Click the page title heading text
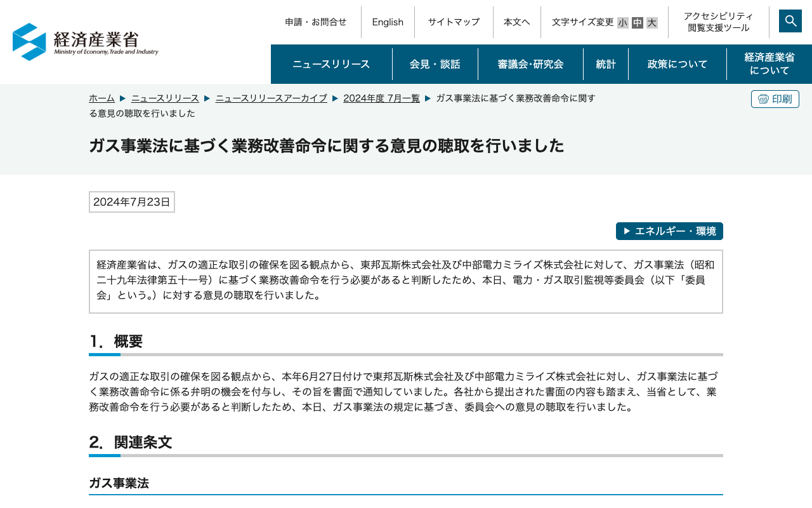Screen dimensions: 812x508 coord(326,146)
